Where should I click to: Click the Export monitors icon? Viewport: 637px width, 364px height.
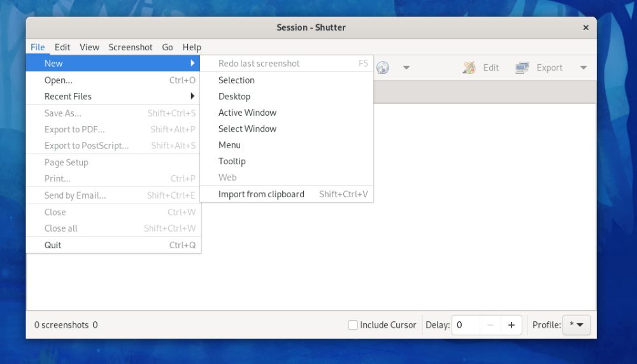[522, 67]
